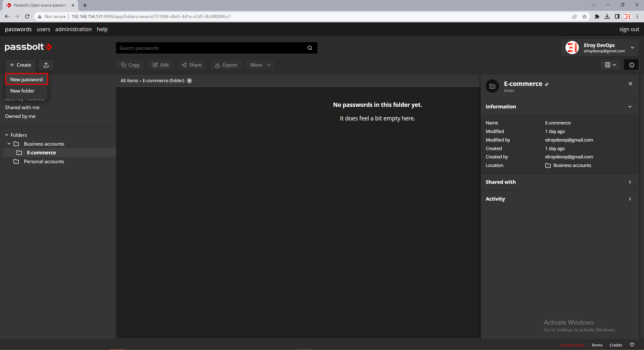
Task: Click the upload/import icon button
Action: (46, 65)
